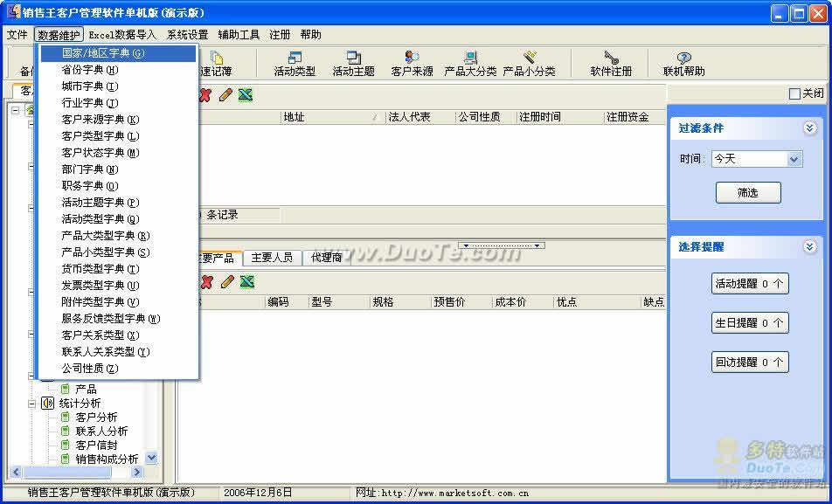Select 国家/地区字典 from the menu
Image resolution: width=832 pixels, height=504 pixels.
(103, 53)
